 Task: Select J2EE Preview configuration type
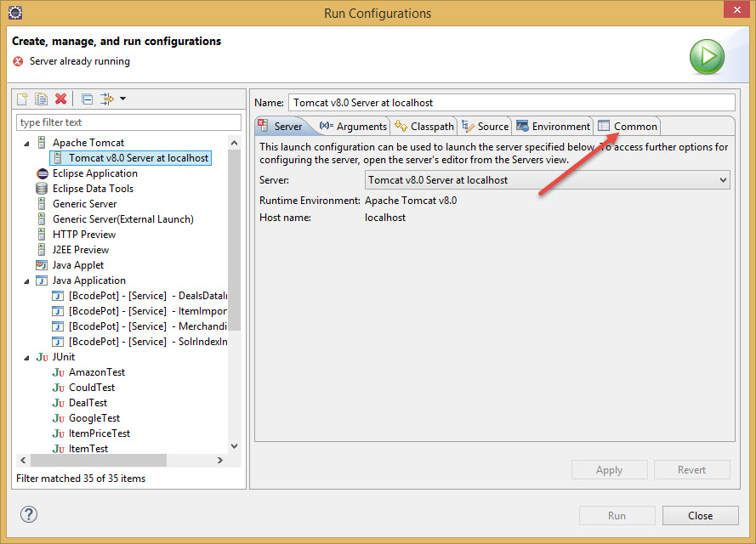point(81,250)
